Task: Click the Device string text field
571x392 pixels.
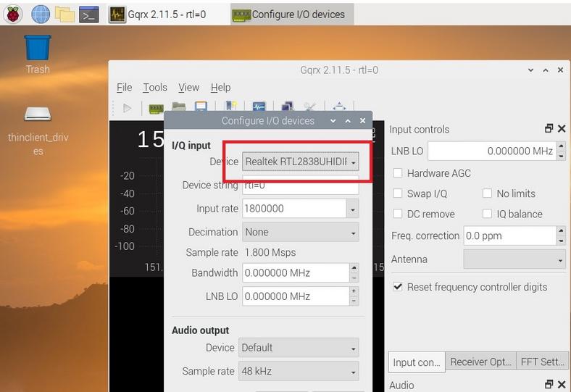Action: click(300, 185)
